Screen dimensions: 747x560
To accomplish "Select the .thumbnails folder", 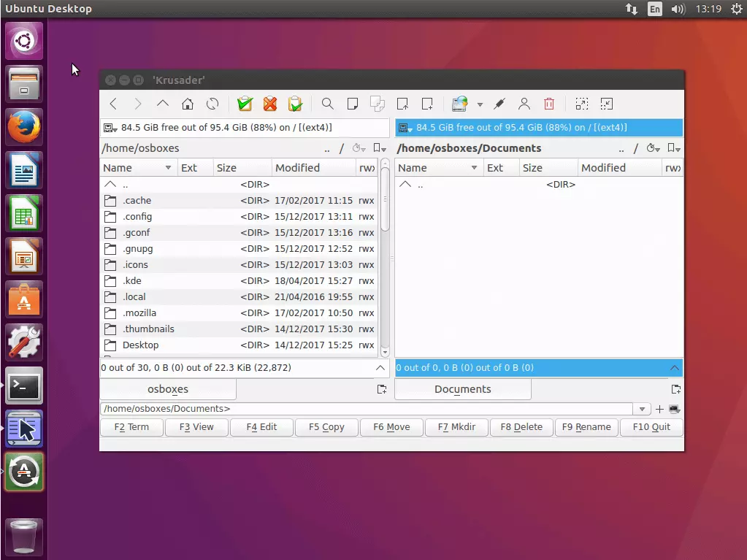I will click(x=240, y=329).
